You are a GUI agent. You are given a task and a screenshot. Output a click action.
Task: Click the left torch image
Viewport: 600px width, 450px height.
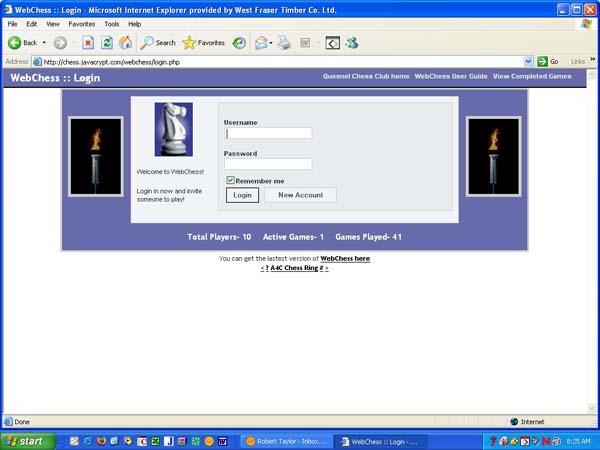[x=96, y=156]
